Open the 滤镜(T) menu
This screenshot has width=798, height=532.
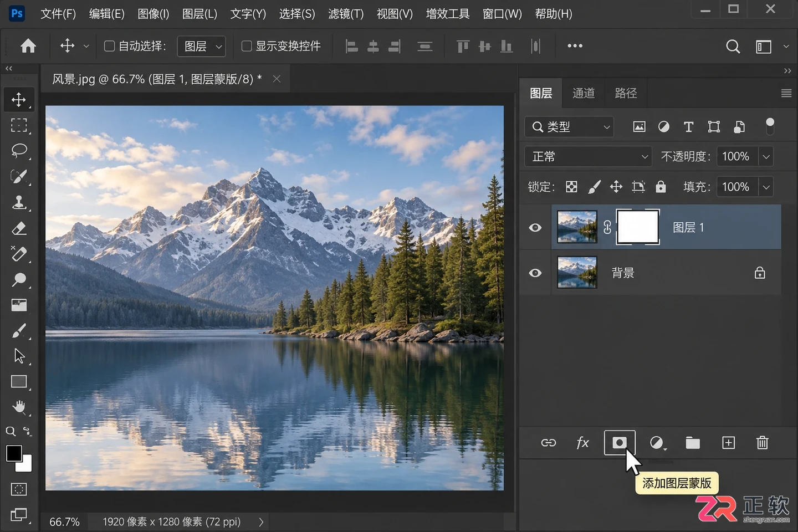point(346,14)
